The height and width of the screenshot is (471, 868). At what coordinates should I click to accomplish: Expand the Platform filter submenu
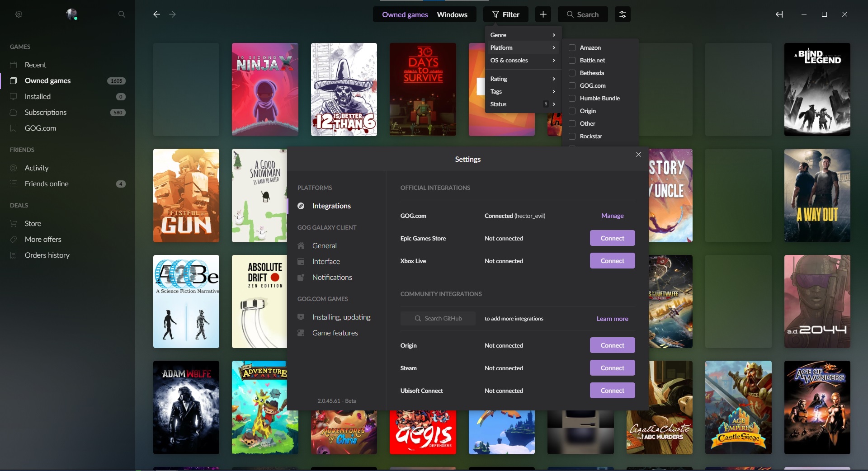(x=523, y=47)
